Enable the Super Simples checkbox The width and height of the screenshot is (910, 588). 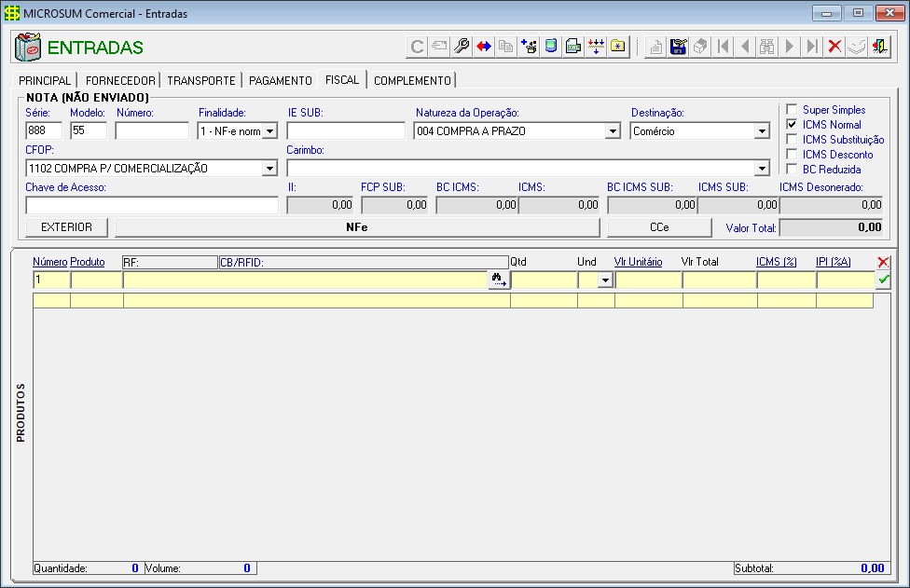(792, 110)
